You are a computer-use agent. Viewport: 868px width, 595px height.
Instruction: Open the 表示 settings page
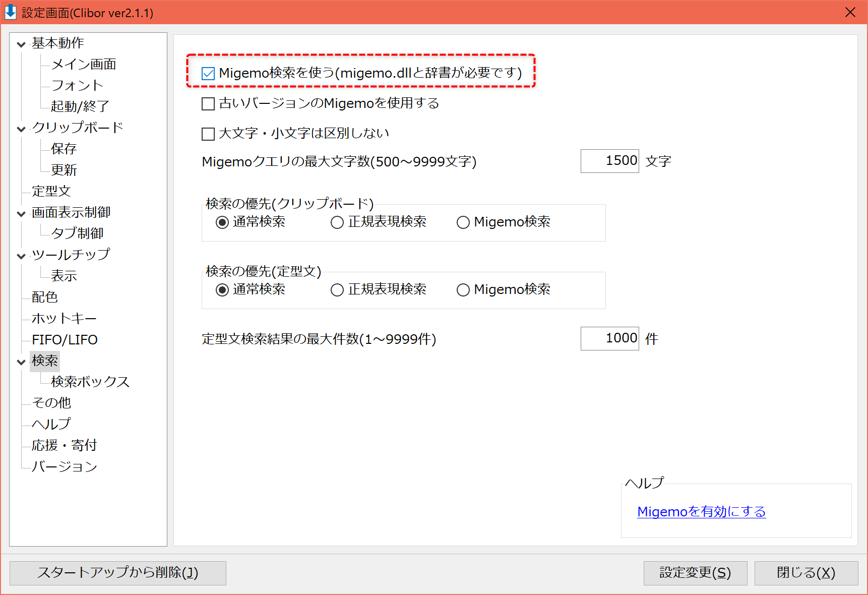[x=64, y=276]
